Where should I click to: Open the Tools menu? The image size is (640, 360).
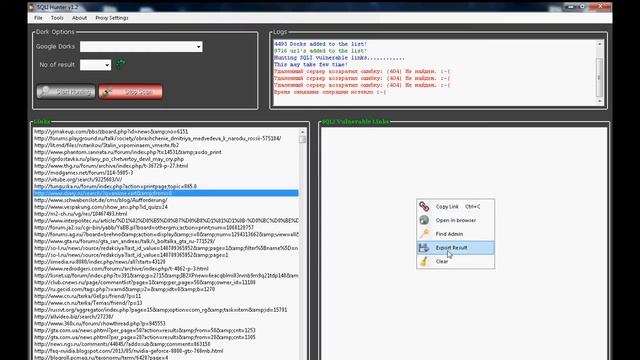coord(57,18)
